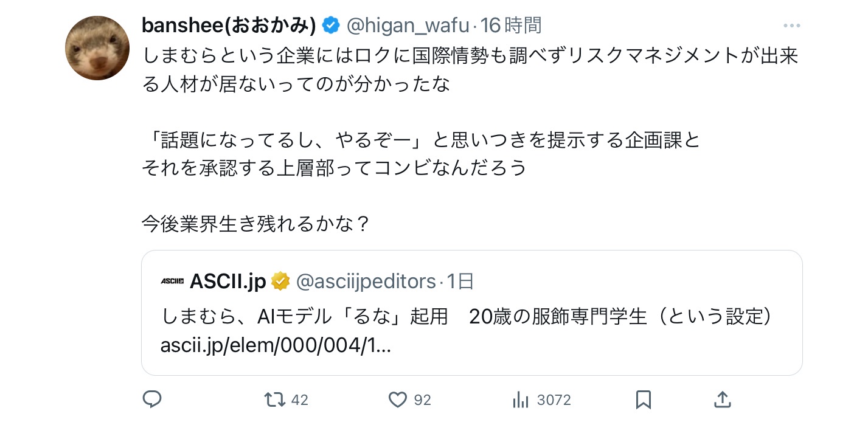Open the share upload icon
This screenshot has height=425, width=868.
coord(722,399)
